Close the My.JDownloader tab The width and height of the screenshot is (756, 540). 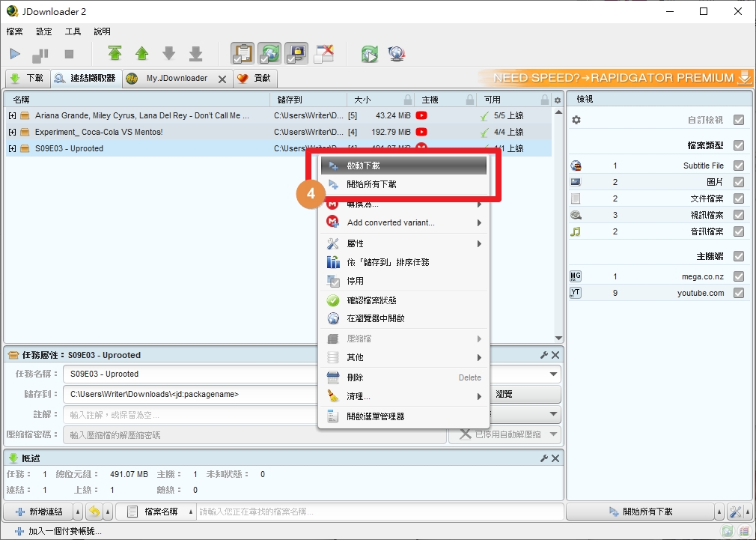(x=222, y=79)
